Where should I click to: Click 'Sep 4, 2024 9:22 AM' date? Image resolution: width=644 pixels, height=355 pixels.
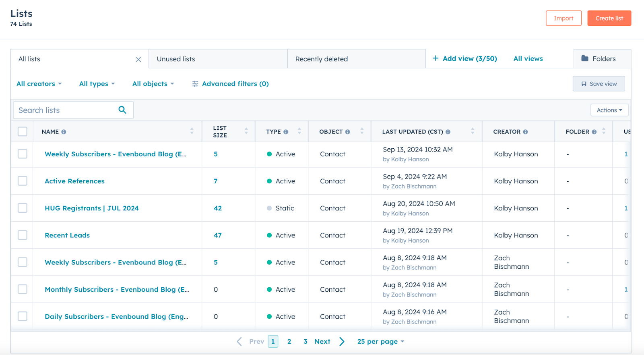click(x=415, y=176)
